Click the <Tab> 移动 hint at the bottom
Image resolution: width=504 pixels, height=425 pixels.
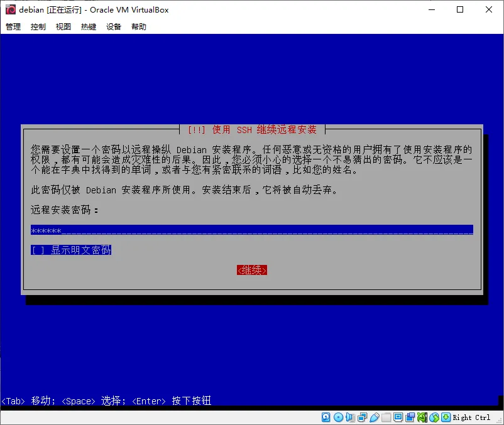pyautogui.click(x=28, y=401)
